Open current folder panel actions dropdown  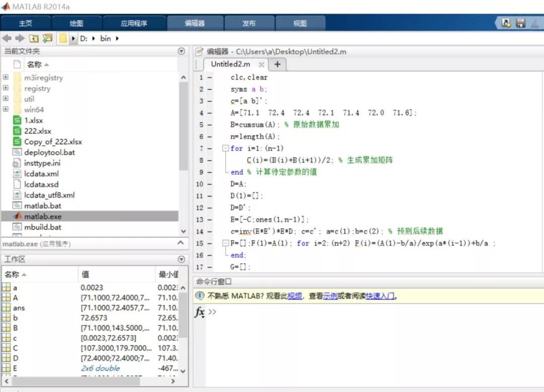[181, 51]
